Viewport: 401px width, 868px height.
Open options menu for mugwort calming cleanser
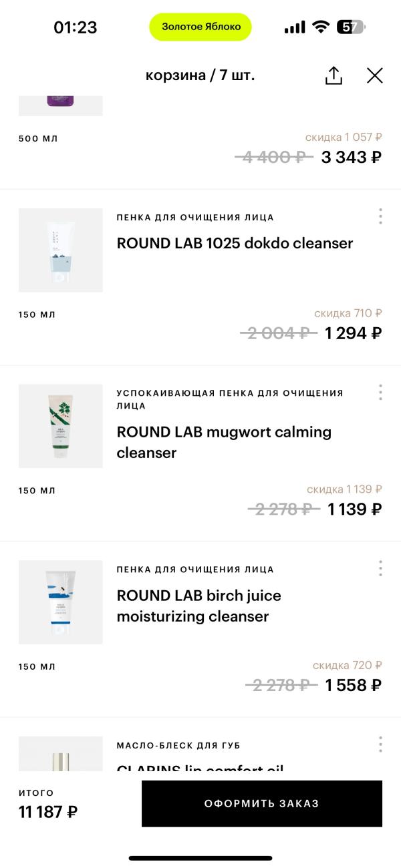point(380,393)
